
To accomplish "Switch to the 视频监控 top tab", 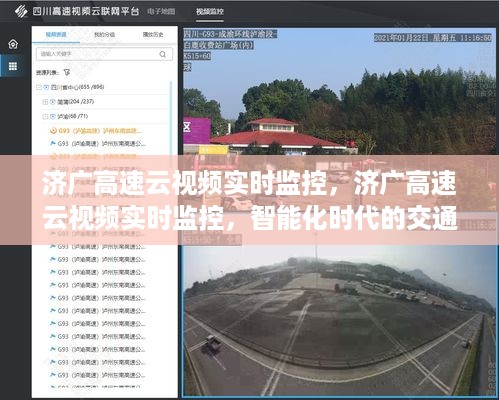I will click(x=210, y=12).
